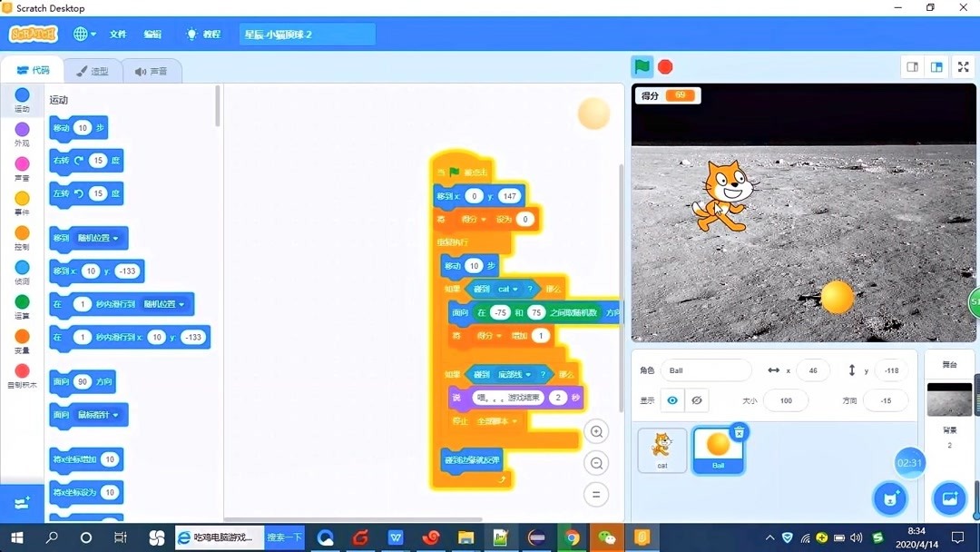Switch to the small stage layout
Image resolution: width=980 pixels, height=552 pixels.
pyautogui.click(x=912, y=66)
